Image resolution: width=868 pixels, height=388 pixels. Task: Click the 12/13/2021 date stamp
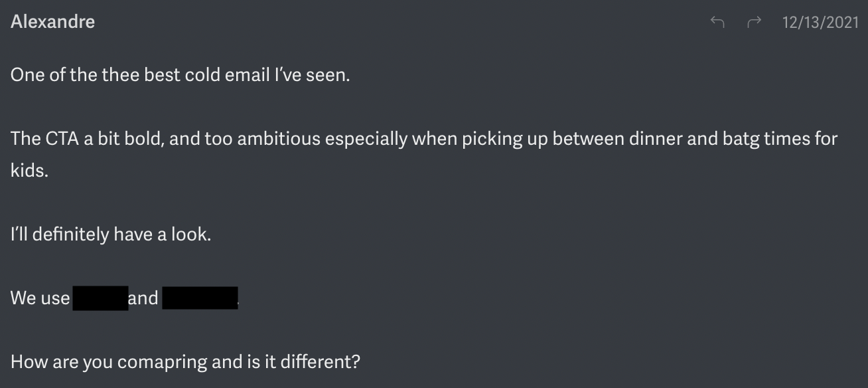click(820, 23)
